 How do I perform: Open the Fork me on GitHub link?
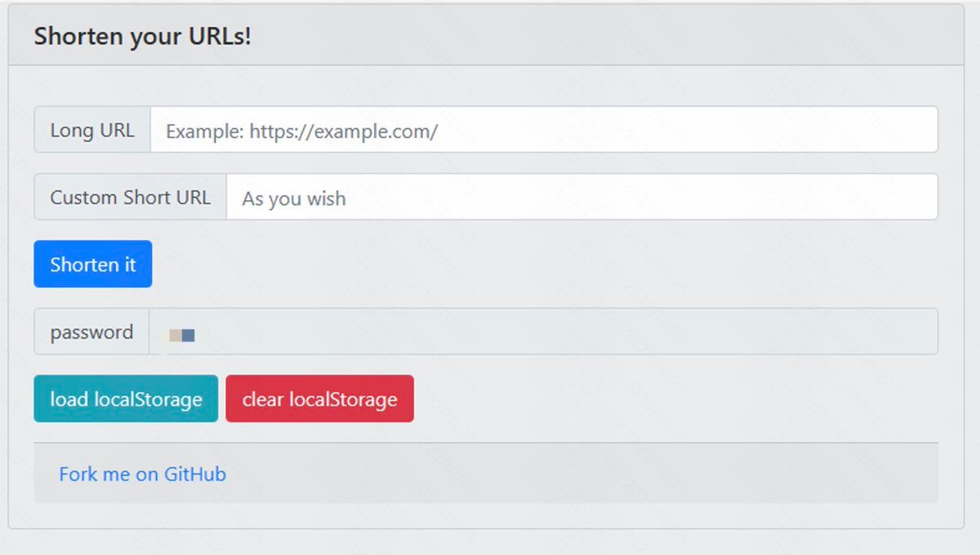142,474
